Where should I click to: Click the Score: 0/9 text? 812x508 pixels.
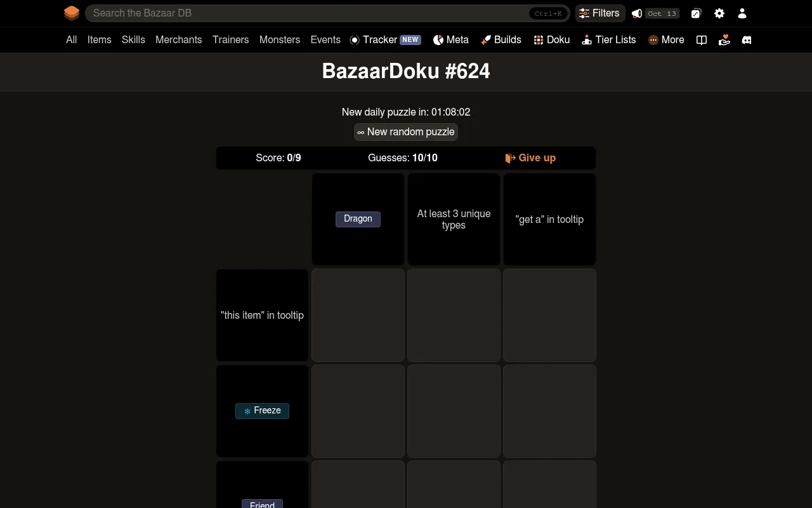click(278, 158)
